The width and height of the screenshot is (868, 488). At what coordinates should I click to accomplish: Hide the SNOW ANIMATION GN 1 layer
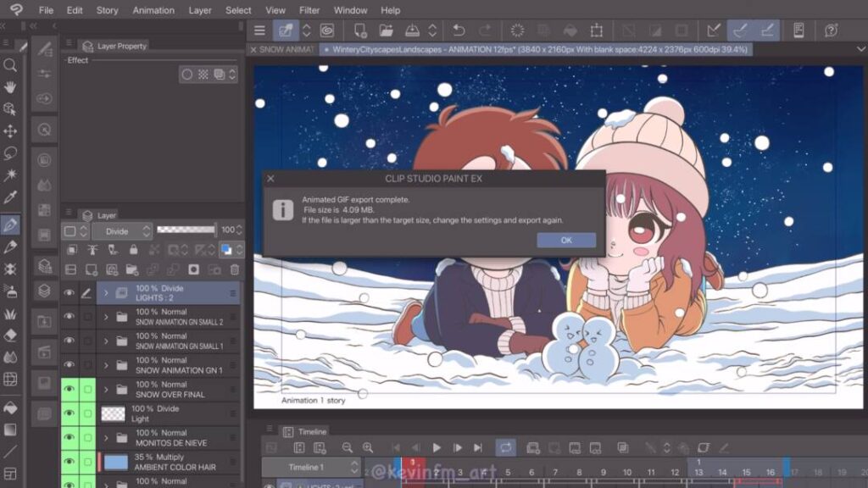pyautogui.click(x=70, y=364)
